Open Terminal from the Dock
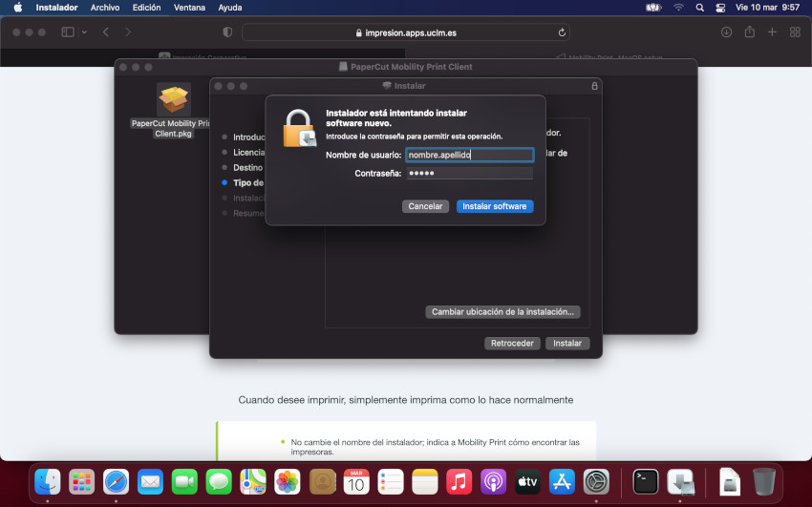This screenshot has height=507, width=812. pos(646,481)
